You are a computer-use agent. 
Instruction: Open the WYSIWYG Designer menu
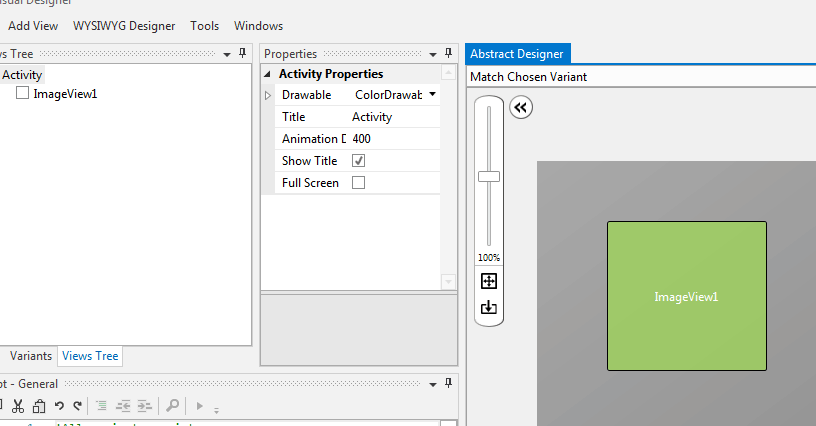coord(124,26)
